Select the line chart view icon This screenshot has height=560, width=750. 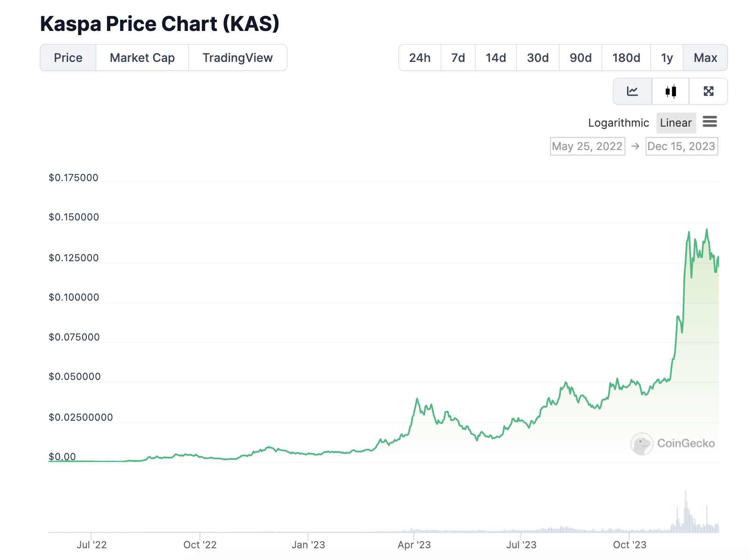point(632,91)
